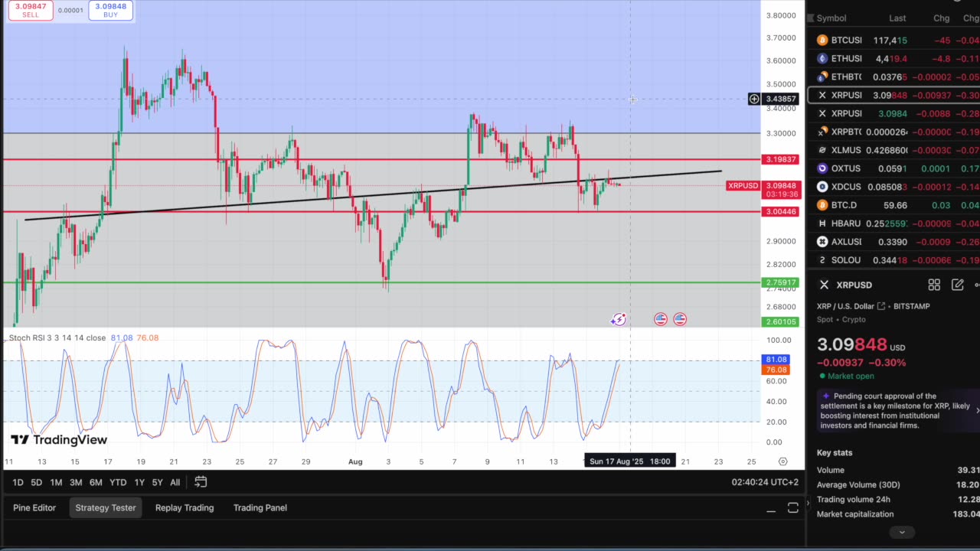This screenshot has width=980, height=551.
Task: Select the All time range
Action: click(x=175, y=482)
